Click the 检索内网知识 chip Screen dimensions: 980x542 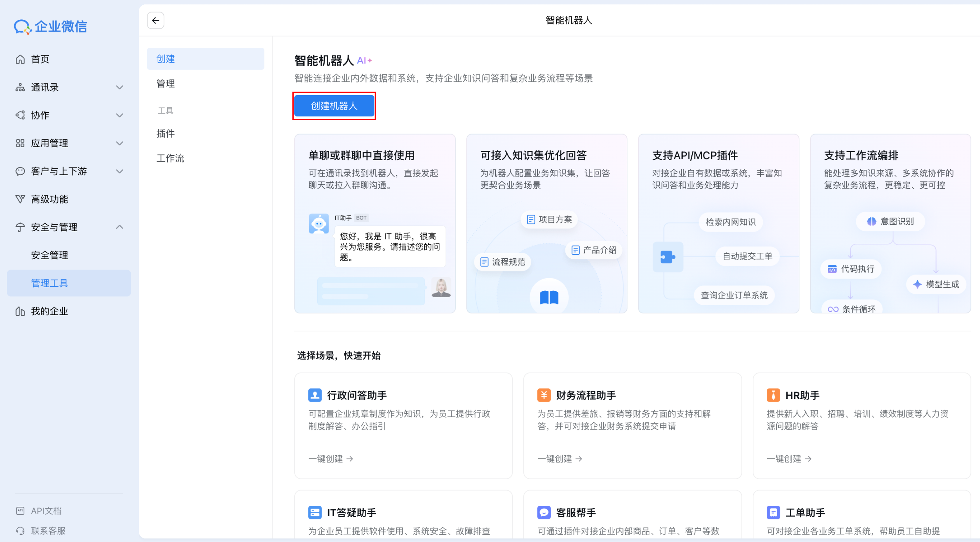[x=731, y=222]
